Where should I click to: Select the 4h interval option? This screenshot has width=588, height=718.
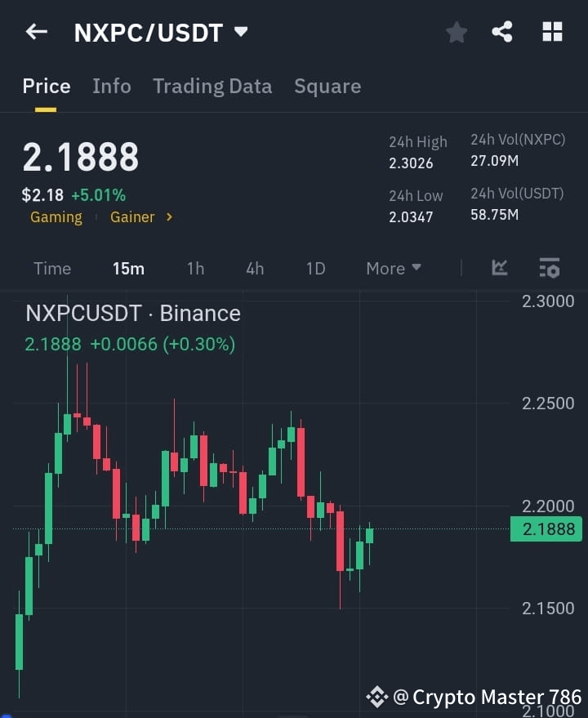click(x=254, y=268)
